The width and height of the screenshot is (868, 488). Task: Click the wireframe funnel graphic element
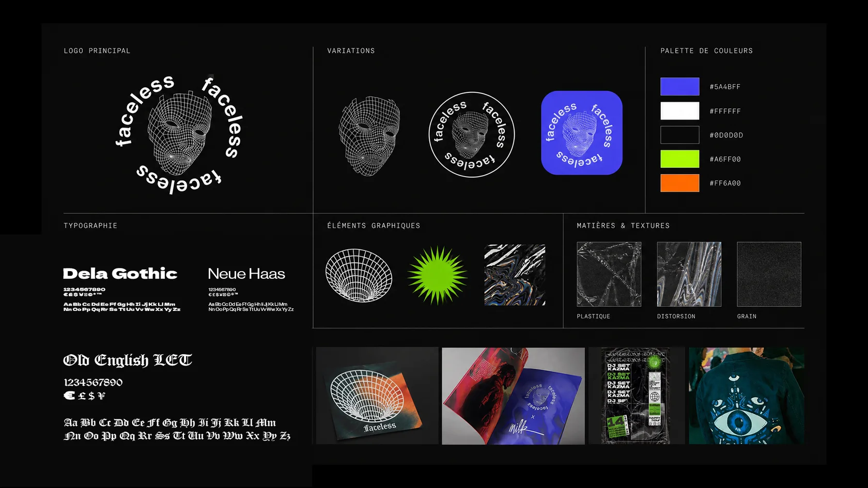click(359, 275)
